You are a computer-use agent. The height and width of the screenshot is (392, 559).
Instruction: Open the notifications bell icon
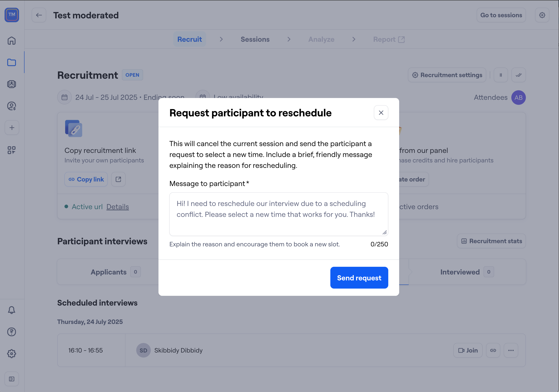12,310
